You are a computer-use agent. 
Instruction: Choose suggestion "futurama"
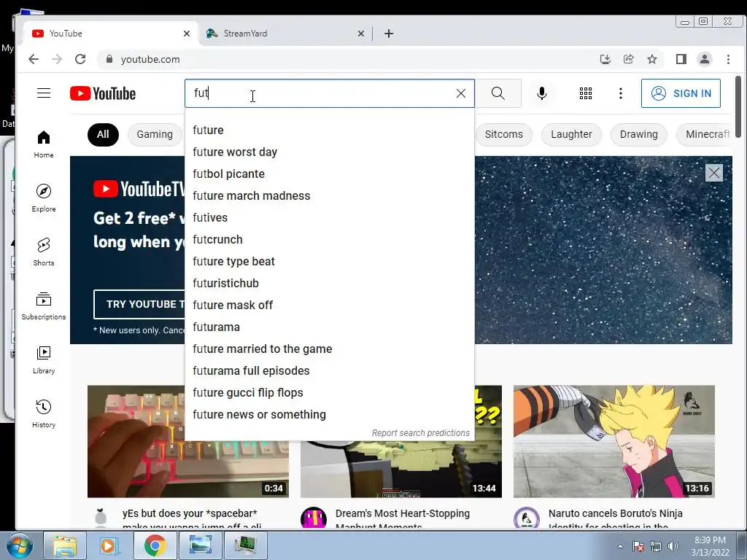click(330, 327)
